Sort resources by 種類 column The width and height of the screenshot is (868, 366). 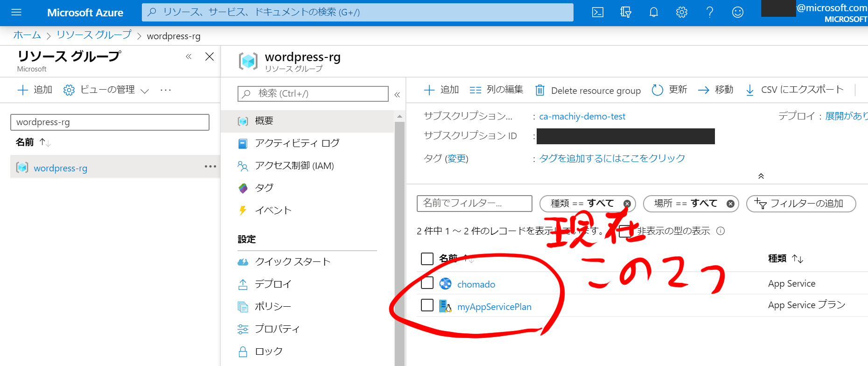[x=785, y=259]
